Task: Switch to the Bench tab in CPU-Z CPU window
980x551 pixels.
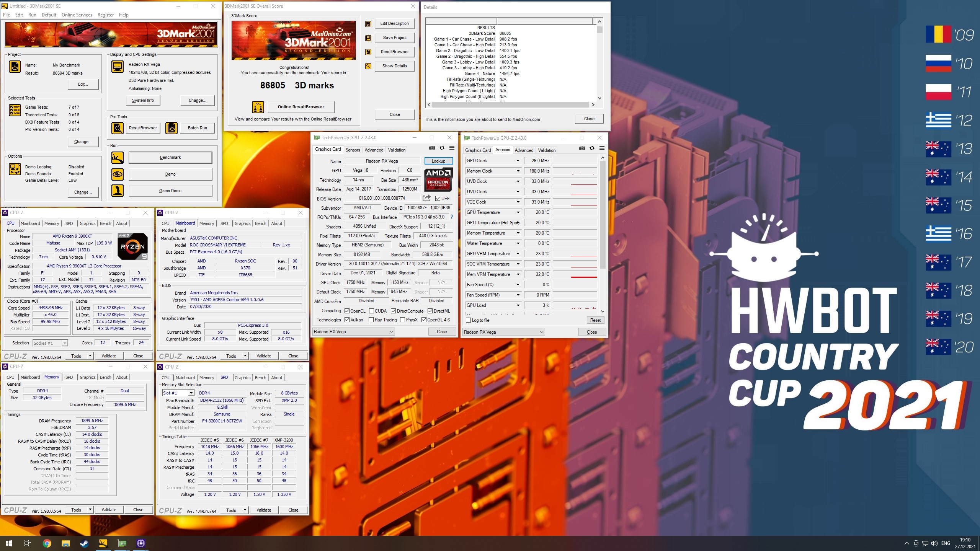Action: pyautogui.click(x=105, y=223)
